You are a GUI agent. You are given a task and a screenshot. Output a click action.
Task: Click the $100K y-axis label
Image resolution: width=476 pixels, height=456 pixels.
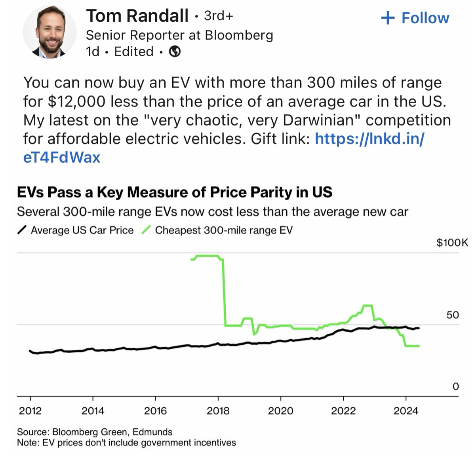coord(452,242)
